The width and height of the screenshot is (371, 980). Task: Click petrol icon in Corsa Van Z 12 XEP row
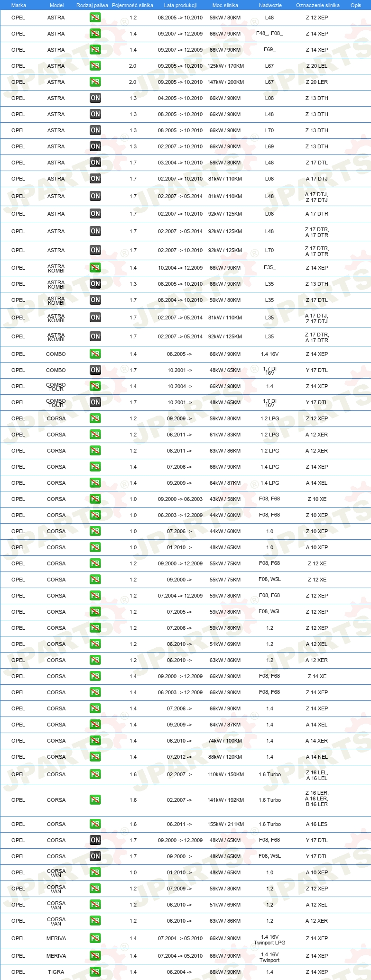pyautogui.click(x=95, y=889)
